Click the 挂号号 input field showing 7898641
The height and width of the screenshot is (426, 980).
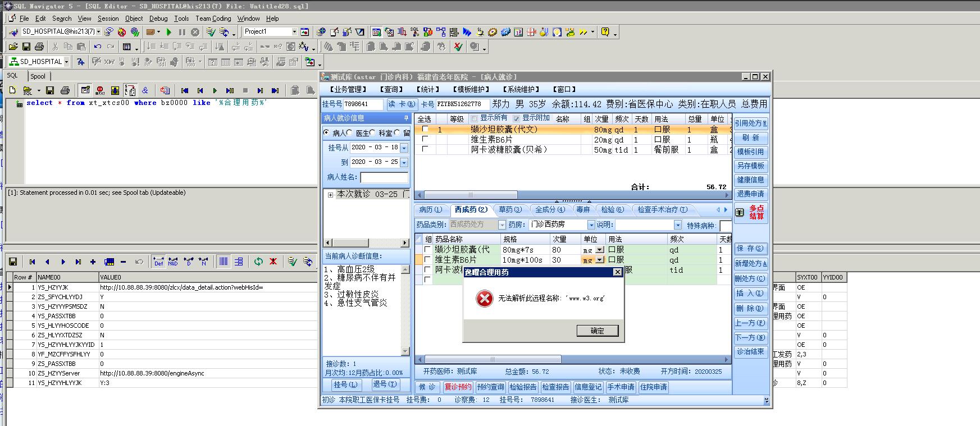tap(363, 104)
